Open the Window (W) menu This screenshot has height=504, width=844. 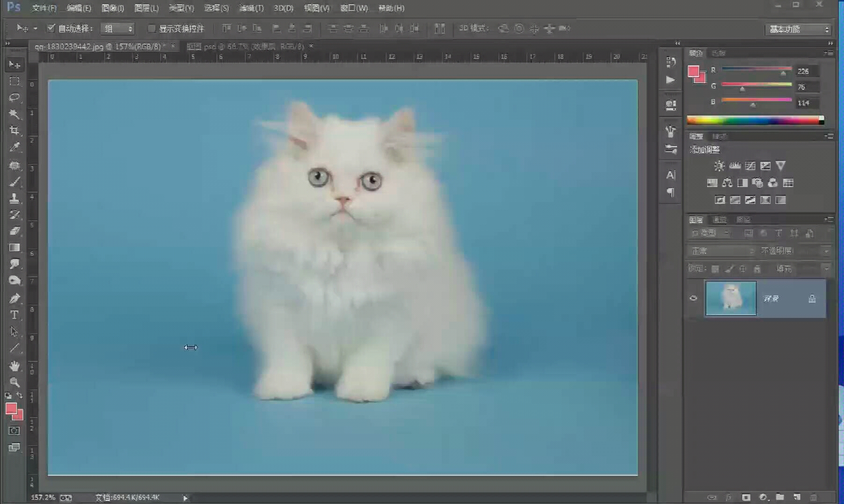[354, 8]
